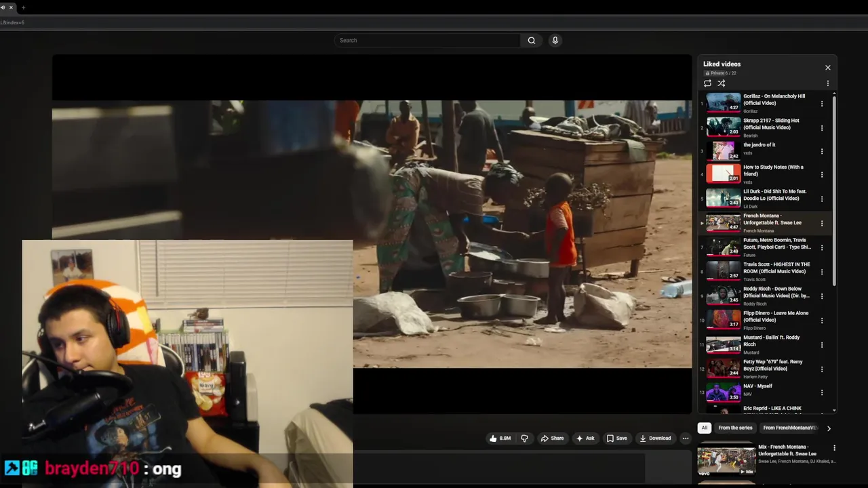Play NAV Myself thumbnail
The width and height of the screenshot is (868, 488).
[x=724, y=392]
